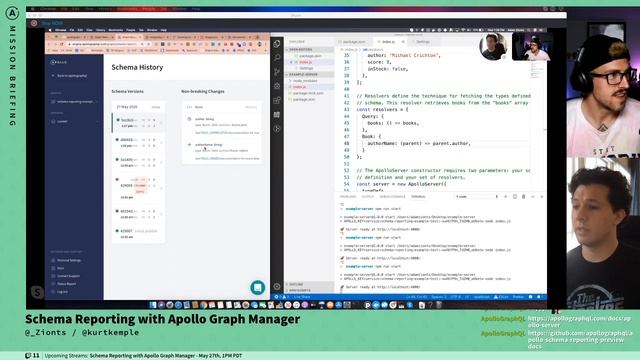Expand the node_modules folder
The height and width of the screenshot is (360, 640).
pyautogui.click(x=304, y=81)
